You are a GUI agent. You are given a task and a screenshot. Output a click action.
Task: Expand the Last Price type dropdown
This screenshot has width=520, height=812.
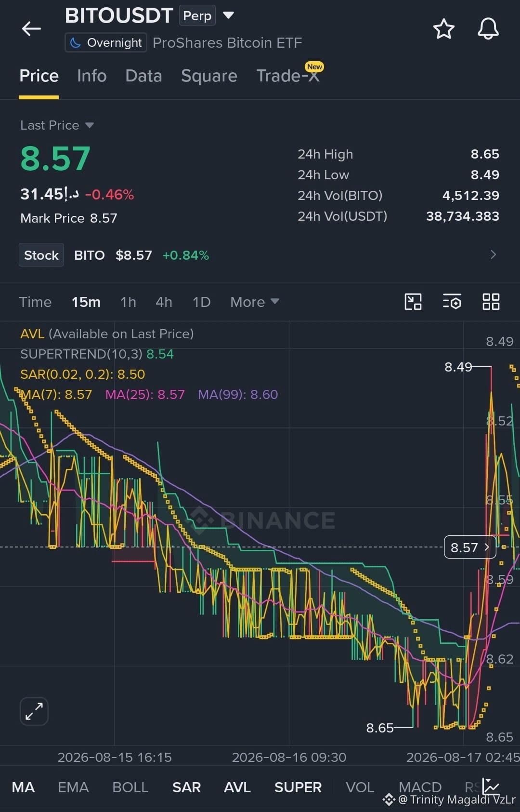89,125
